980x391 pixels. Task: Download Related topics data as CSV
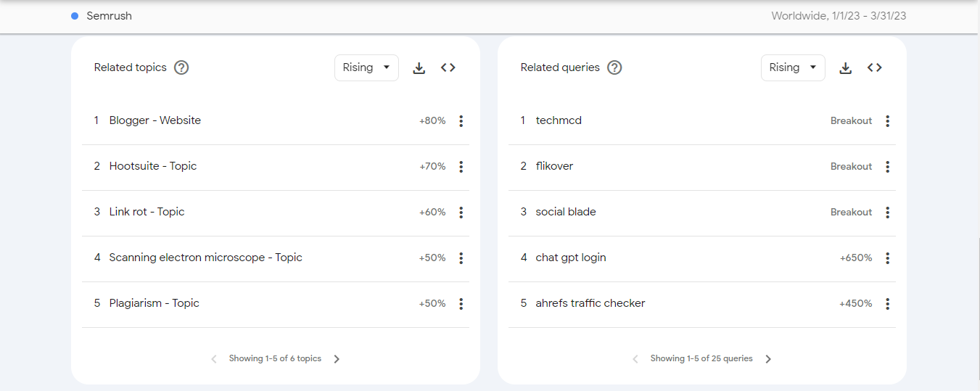[419, 67]
